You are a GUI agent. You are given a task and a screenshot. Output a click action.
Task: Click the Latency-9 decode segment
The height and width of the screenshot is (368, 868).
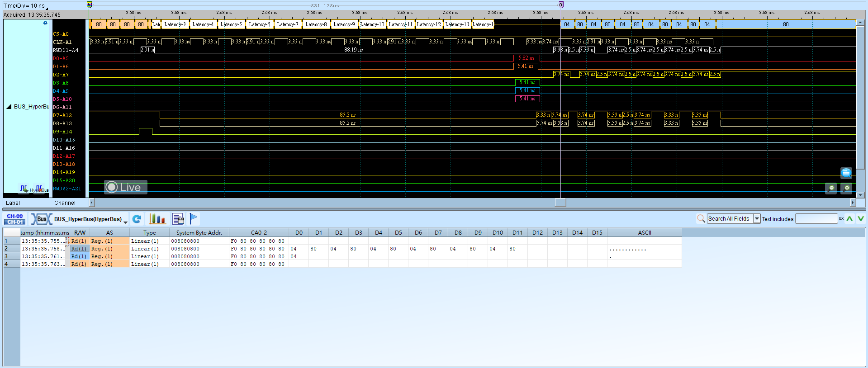tap(344, 24)
